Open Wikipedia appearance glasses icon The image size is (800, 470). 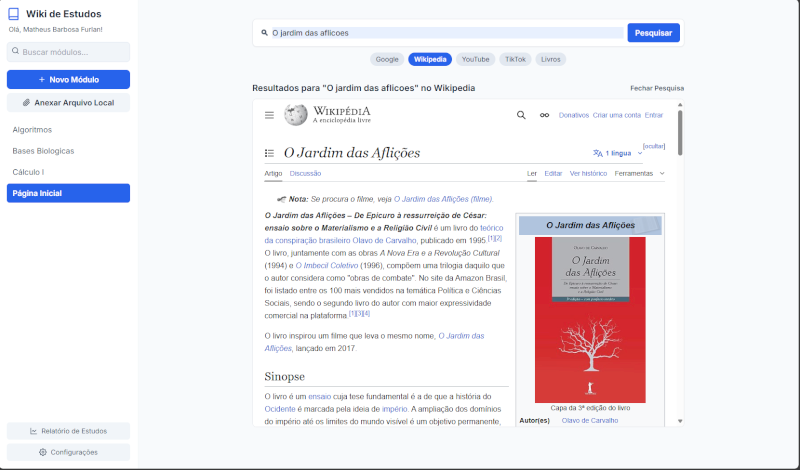click(x=544, y=115)
